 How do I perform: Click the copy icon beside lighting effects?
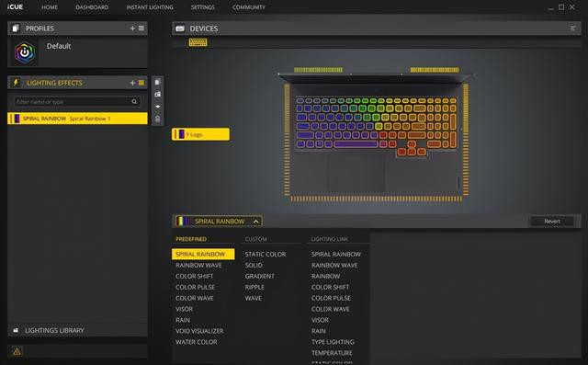click(157, 82)
